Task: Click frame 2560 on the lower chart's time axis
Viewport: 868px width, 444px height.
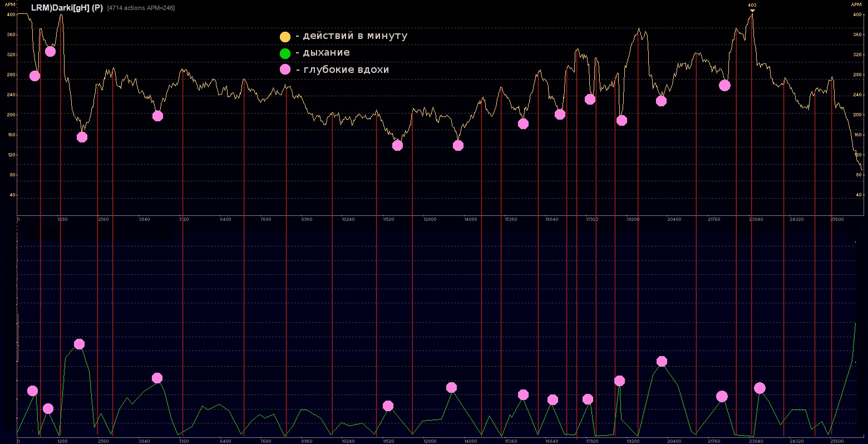Action: [x=103, y=441]
